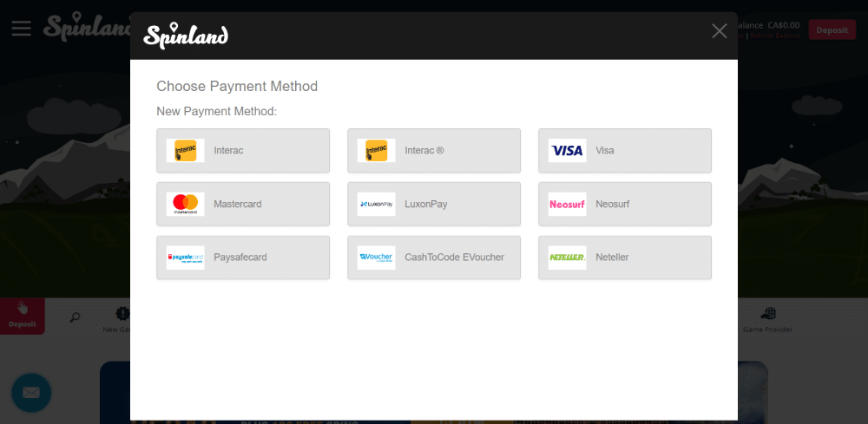Choose the Interac ® payment method
Screen dimensions: 868x424
coord(434,150)
